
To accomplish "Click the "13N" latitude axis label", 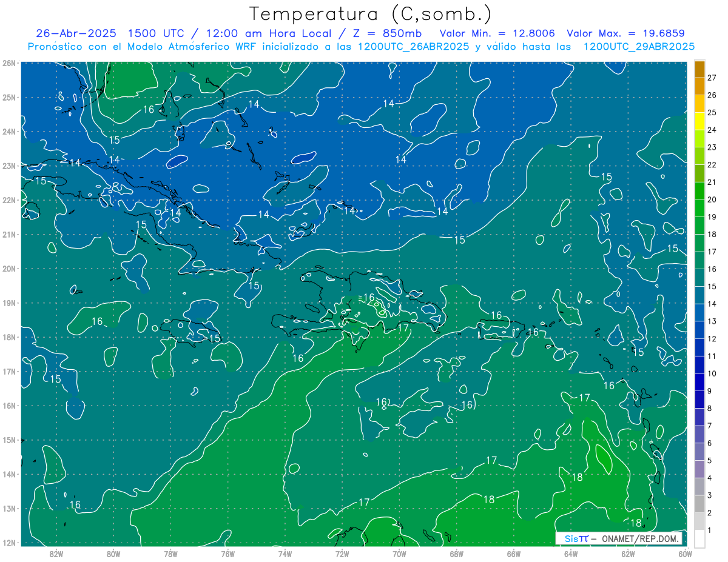I will pos(8,508).
